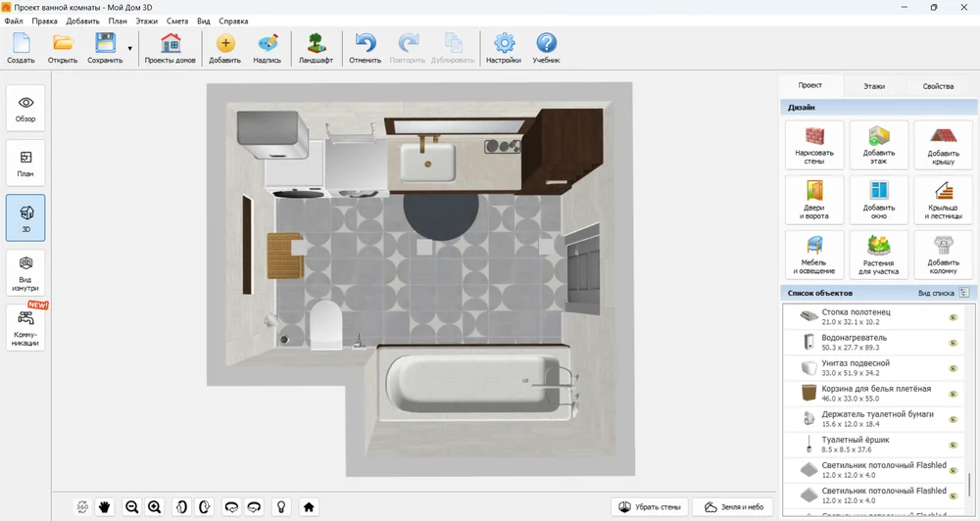Screen dimensions: 980x521
Task: Click the object list scrollbar
Action: coord(969,484)
